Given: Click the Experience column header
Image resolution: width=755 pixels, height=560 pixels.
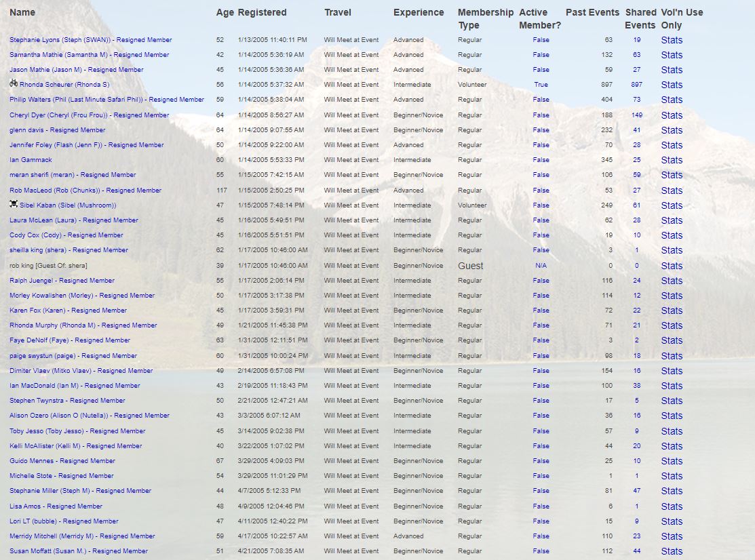Looking at the screenshot, I should [x=419, y=12].
